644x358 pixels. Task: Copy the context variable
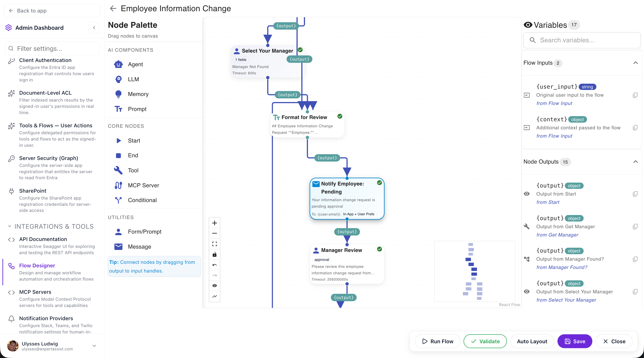635,128
